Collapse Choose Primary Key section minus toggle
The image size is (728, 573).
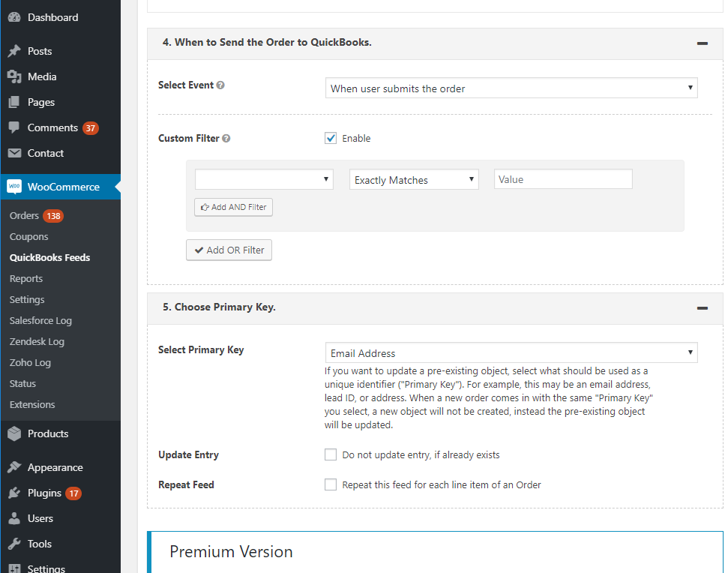[x=702, y=307]
